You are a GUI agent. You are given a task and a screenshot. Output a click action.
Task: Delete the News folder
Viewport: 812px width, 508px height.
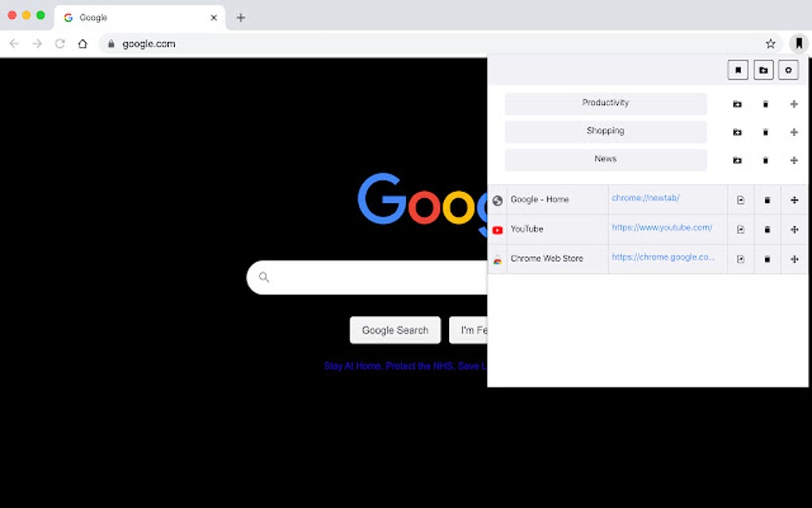[765, 160]
